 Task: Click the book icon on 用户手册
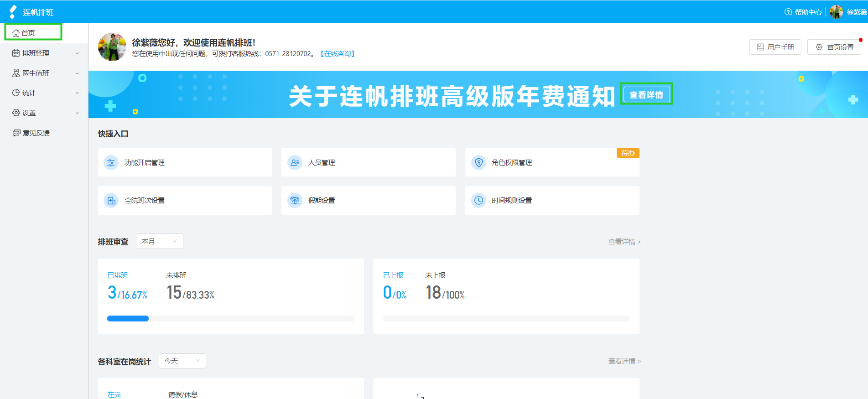click(x=760, y=47)
